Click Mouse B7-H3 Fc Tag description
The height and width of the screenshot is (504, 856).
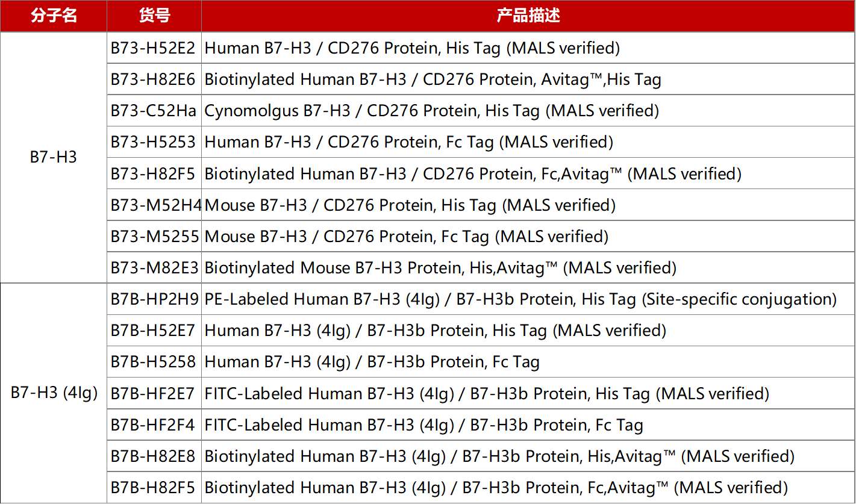(407, 237)
